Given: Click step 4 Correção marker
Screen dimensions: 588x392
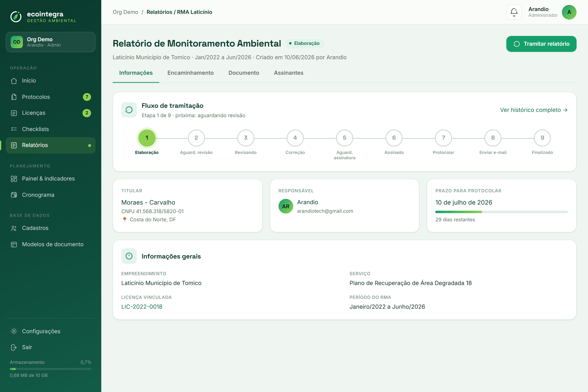Looking at the screenshot, I should point(295,138).
